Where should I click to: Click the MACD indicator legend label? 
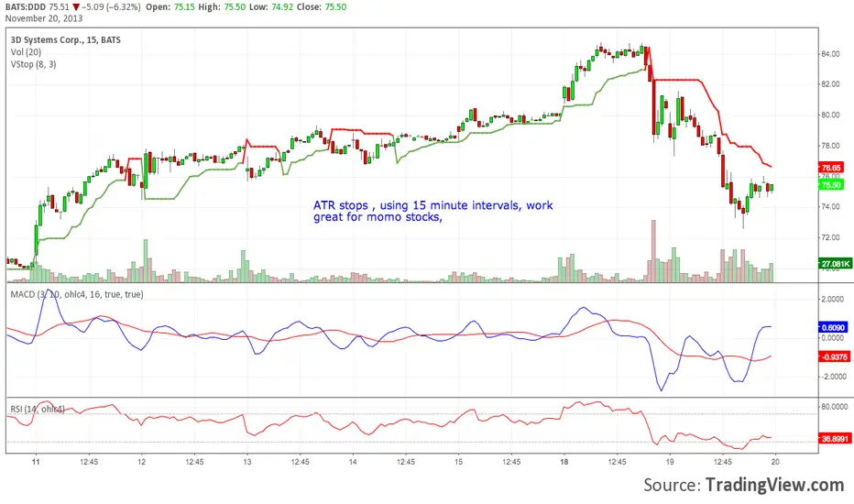[77, 294]
